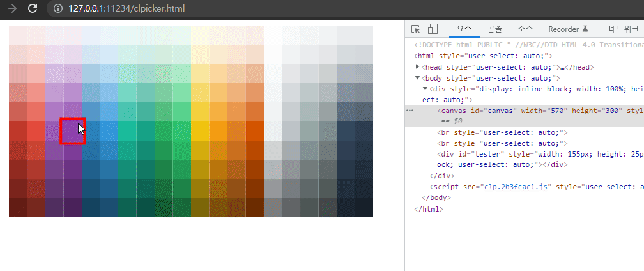
Task: Collapse the inline-block div node
Action: pyautogui.click(x=425, y=89)
